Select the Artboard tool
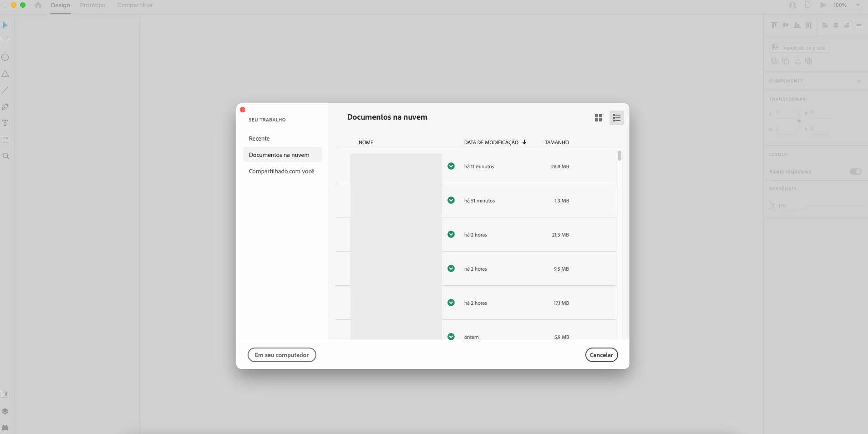 [x=5, y=139]
